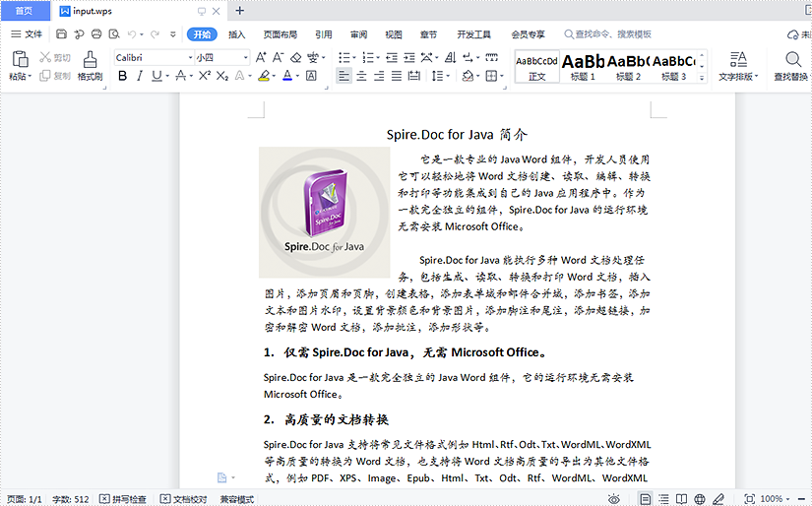Open the 文件 file menu

27,34
